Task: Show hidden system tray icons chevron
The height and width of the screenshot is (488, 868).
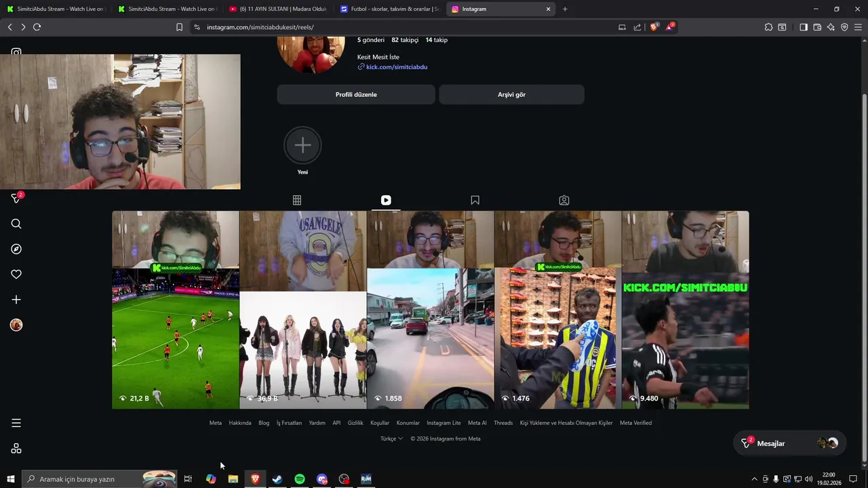Action: pos(754,479)
